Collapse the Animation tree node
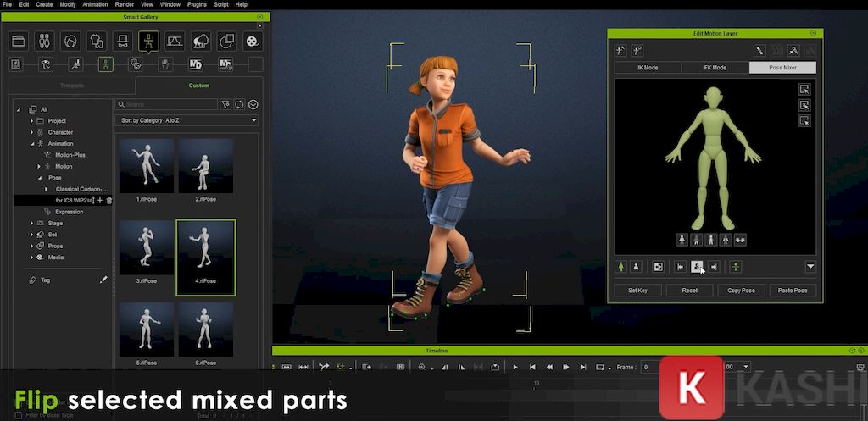The width and height of the screenshot is (868, 421). [31, 143]
